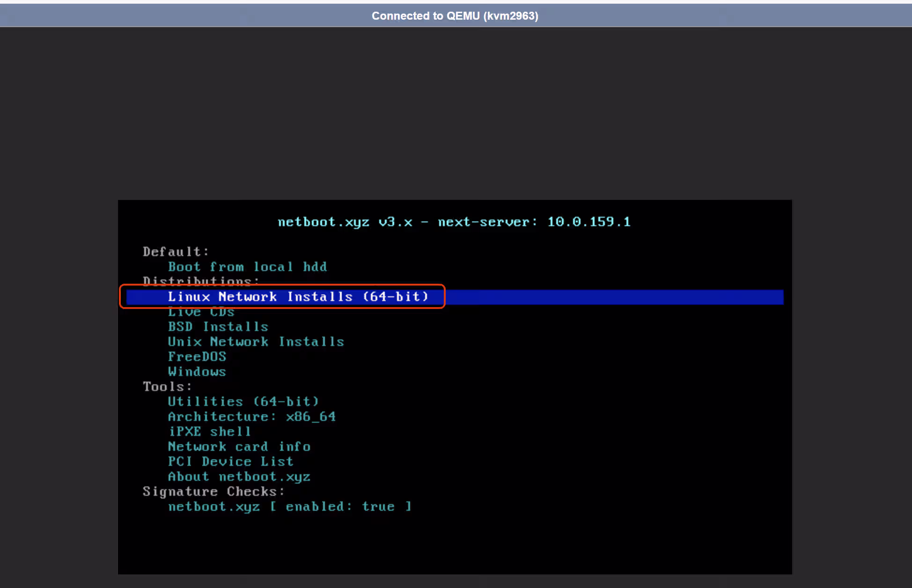Choose the Windows menu entry

click(197, 372)
